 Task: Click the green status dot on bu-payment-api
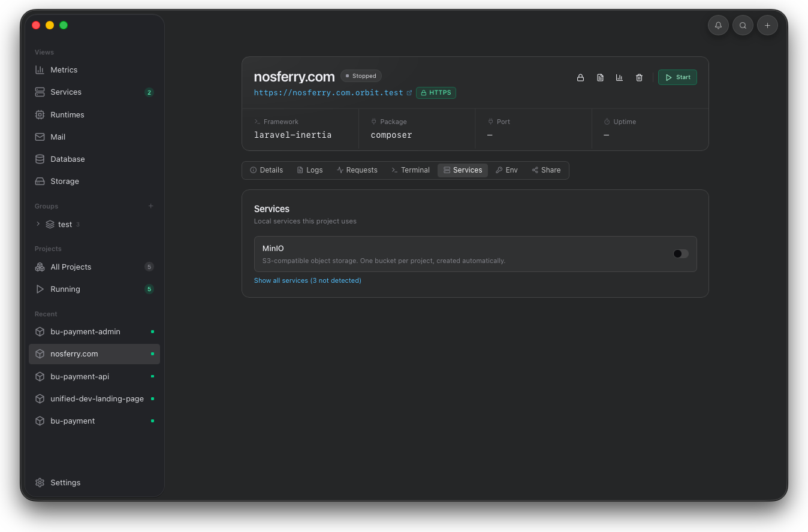(x=152, y=376)
